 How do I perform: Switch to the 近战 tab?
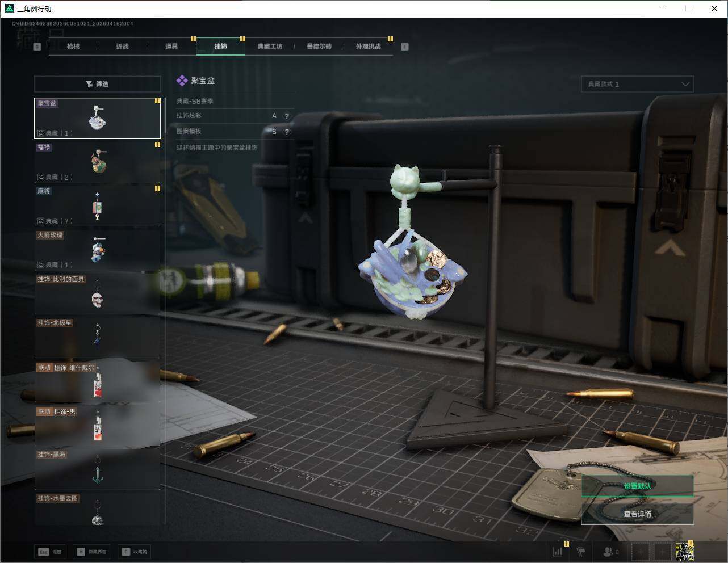tap(122, 47)
